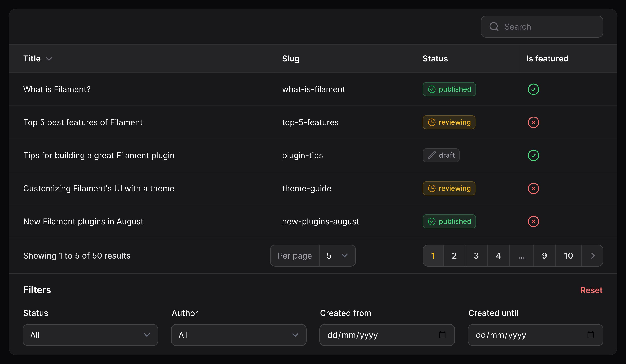Click the Search input field
626x364 pixels.
point(542,27)
